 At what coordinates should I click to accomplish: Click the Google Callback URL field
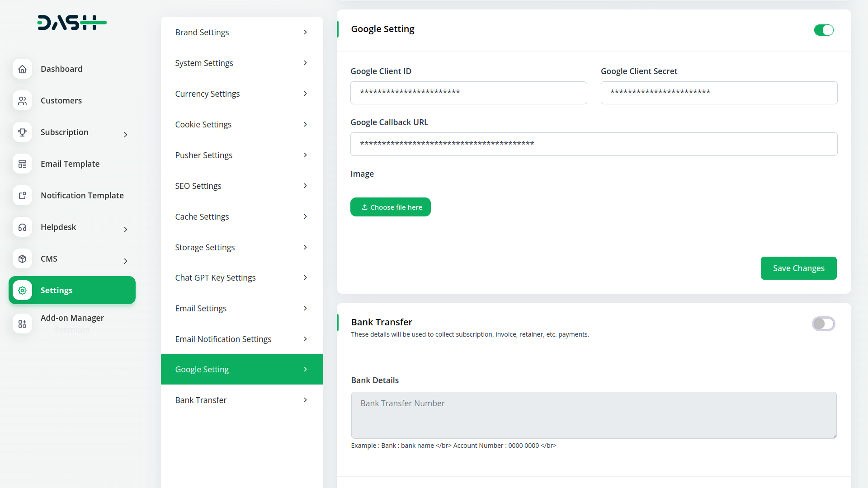tap(594, 144)
